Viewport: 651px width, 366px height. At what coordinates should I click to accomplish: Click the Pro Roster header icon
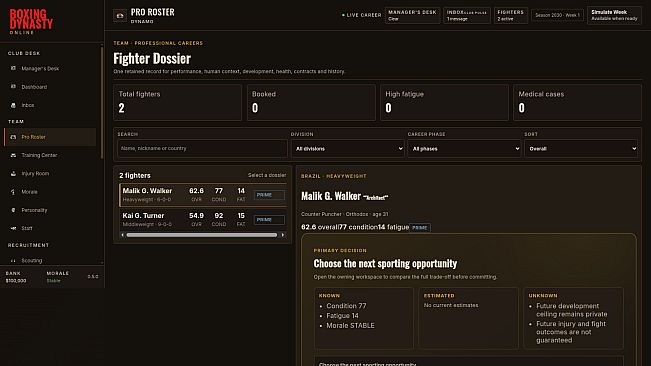(120, 15)
